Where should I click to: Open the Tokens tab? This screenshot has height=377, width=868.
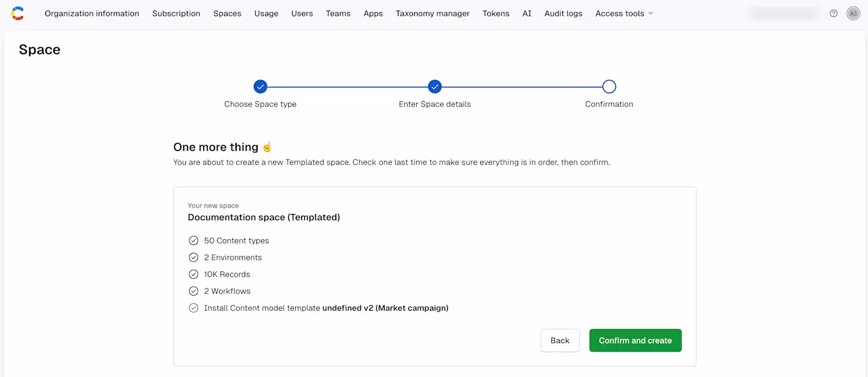[496, 13]
